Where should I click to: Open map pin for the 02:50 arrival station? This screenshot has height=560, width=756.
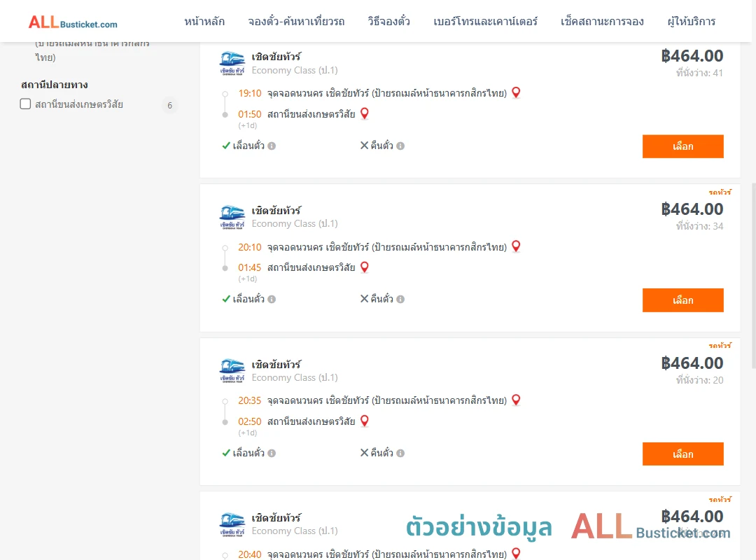365,421
